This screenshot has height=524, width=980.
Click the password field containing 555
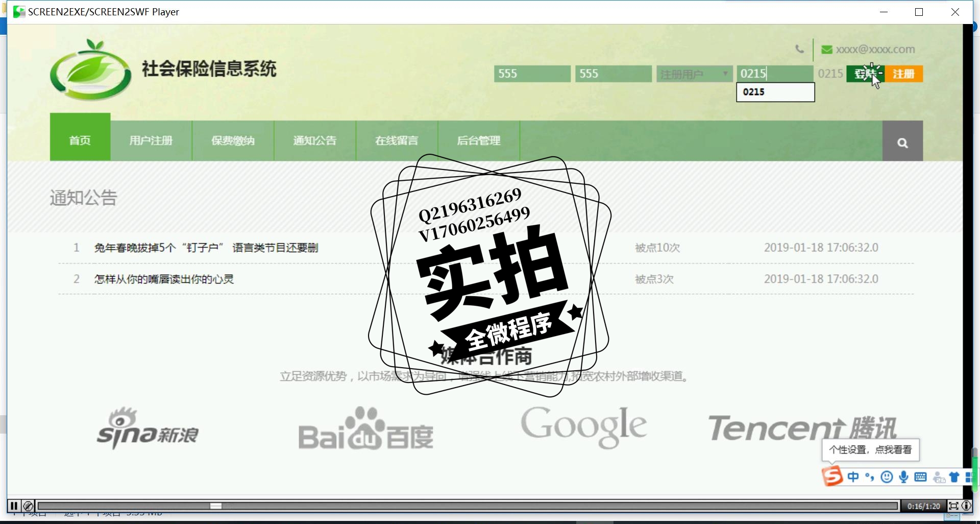tap(614, 74)
